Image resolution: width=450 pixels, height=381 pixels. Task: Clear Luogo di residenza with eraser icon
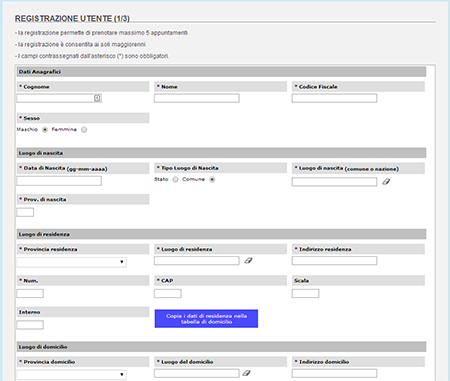[248, 261]
